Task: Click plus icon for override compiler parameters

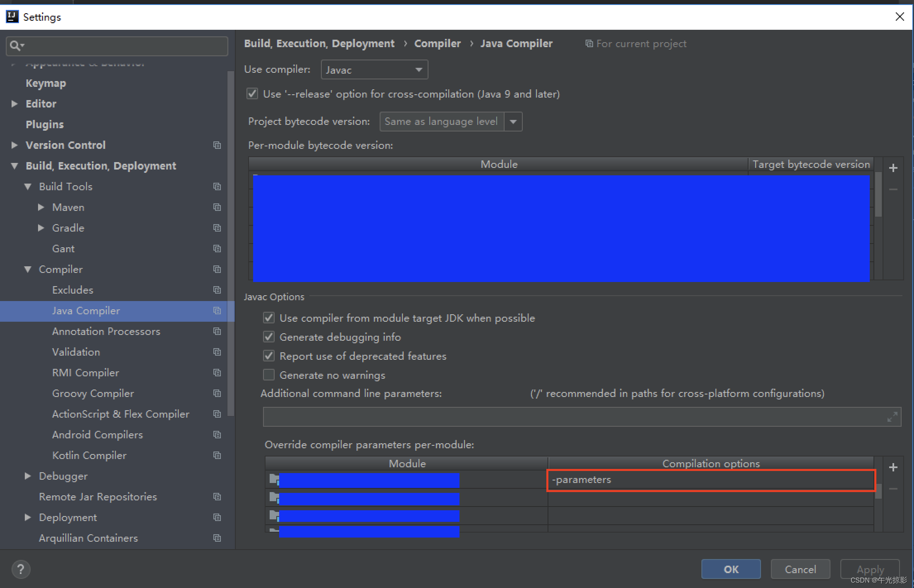Action: tap(893, 467)
